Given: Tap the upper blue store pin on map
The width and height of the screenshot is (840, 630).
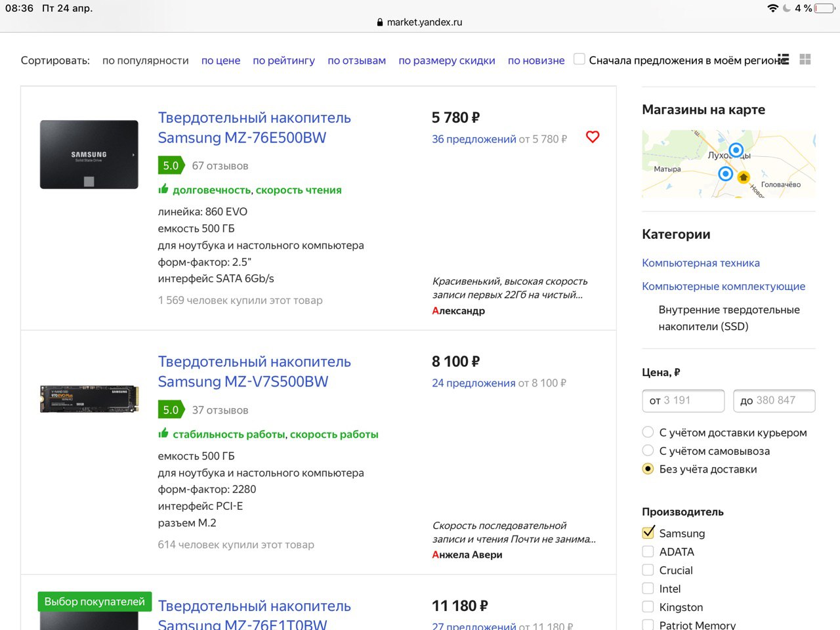Looking at the screenshot, I should pos(736,150).
